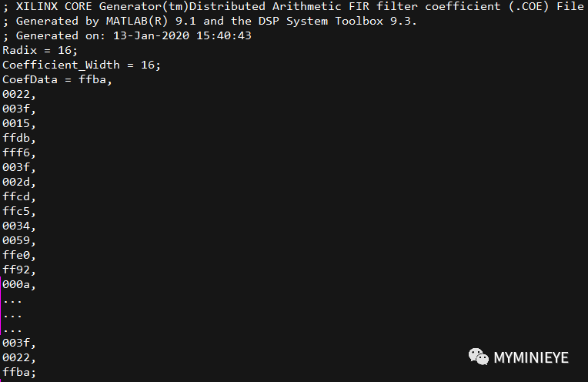The height and width of the screenshot is (382, 588).
Task: Click the MATLAB DSP System Toolbox line
Action: [209, 21]
